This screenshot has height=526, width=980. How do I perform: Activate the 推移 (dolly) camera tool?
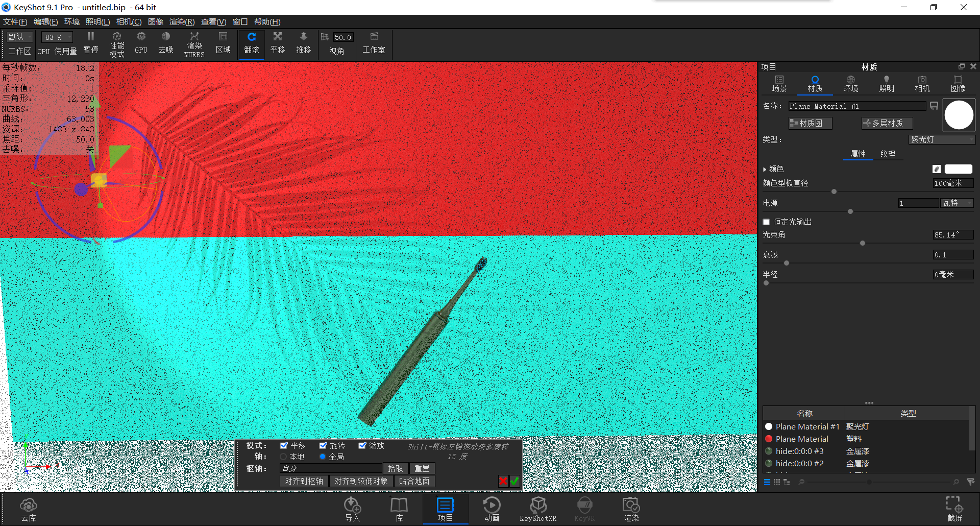pyautogui.click(x=303, y=43)
